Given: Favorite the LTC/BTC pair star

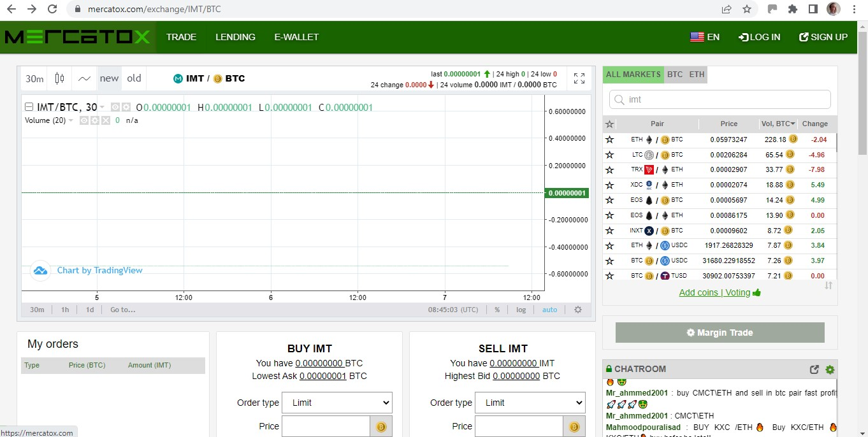Looking at the screenshot, I should tap(609, 154).
